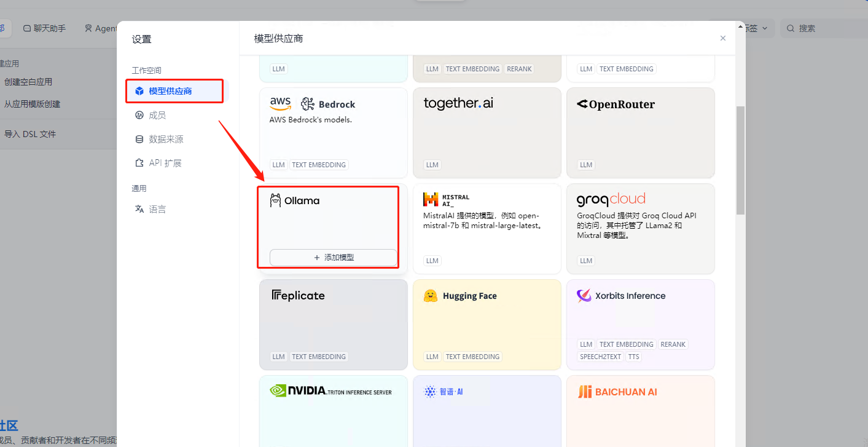Image resolution: width=868 pixels, height=447 pixels.
Task: Click the Xorbits Inference logo icon
Action: pyautogui.click(x=584, y=296)
